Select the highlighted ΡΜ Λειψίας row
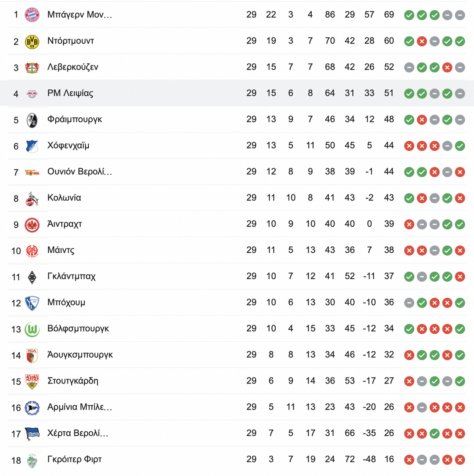Screen dimensions: 474x476 pyautogui.click(x=237, y=93)
